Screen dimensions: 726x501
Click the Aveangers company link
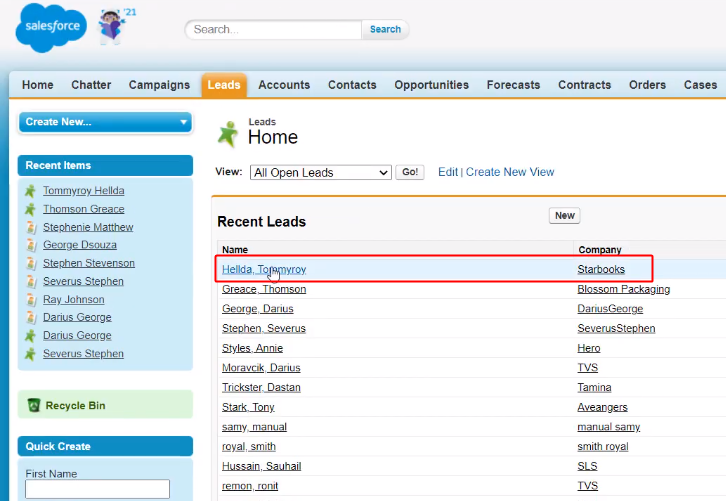tap(602, 407)
